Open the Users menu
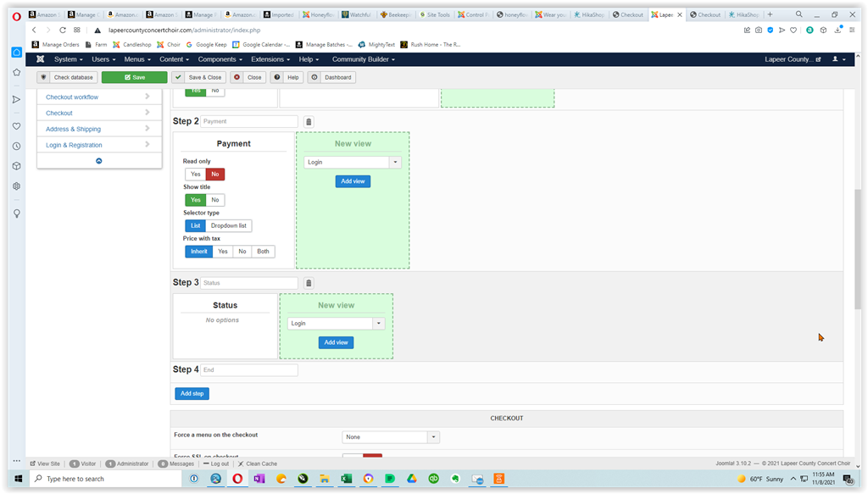This screenshot has height=494, width=868. tap(103, 59)
